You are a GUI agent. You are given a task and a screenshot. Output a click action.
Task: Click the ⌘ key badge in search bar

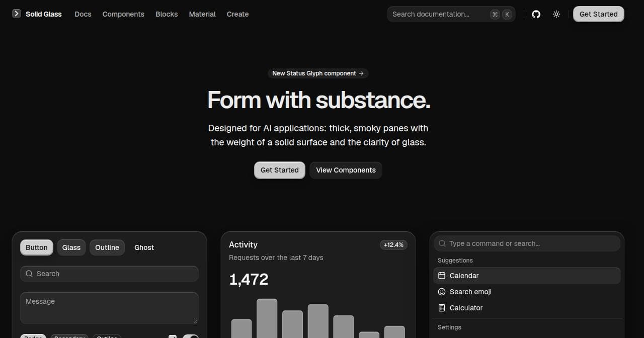click(495, 14)
